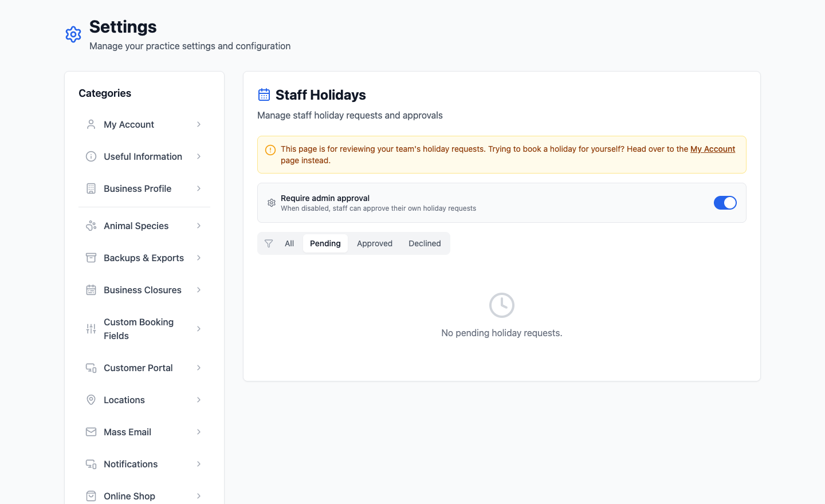The image size is (825, 504).
Task: Expand the Business Closures chevron
Action: coord(199,290)
